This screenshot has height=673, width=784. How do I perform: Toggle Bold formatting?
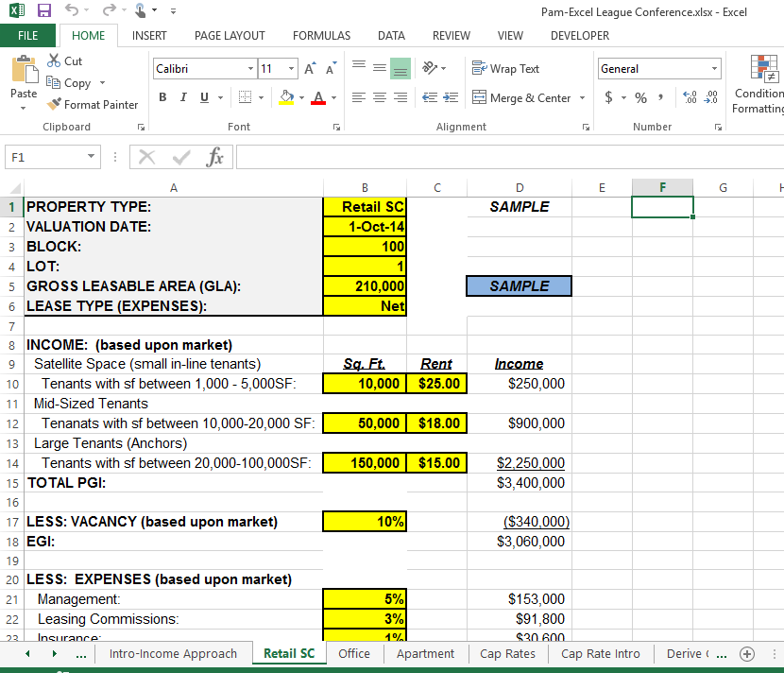(162, 97)
